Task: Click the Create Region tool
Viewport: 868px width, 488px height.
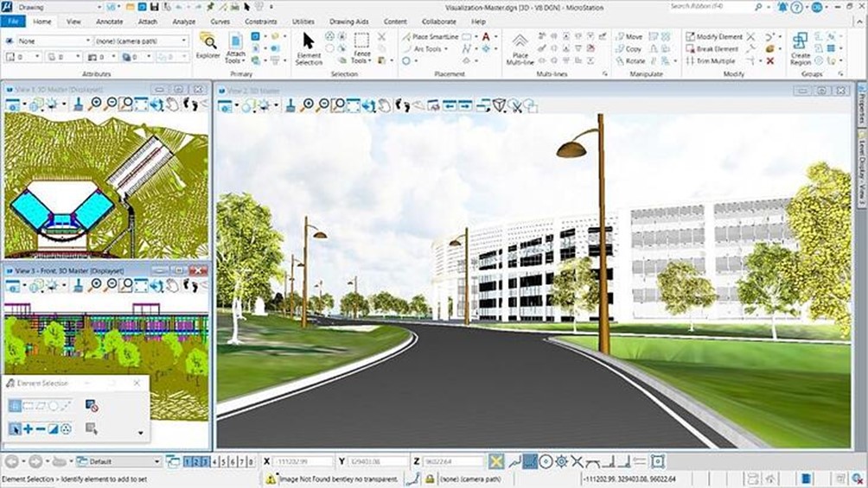Action: (x=800, y=48)
